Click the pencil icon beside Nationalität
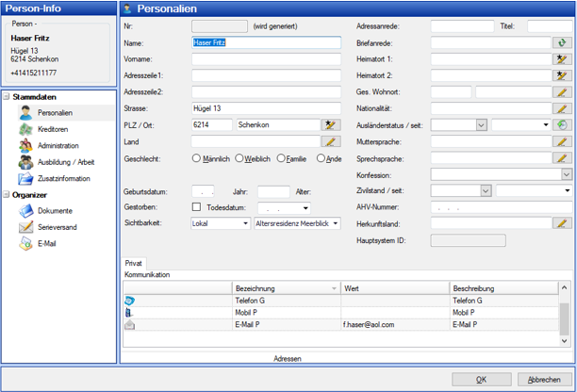The width and height of the screenshot is (577, 392). (x=563, y=108)
